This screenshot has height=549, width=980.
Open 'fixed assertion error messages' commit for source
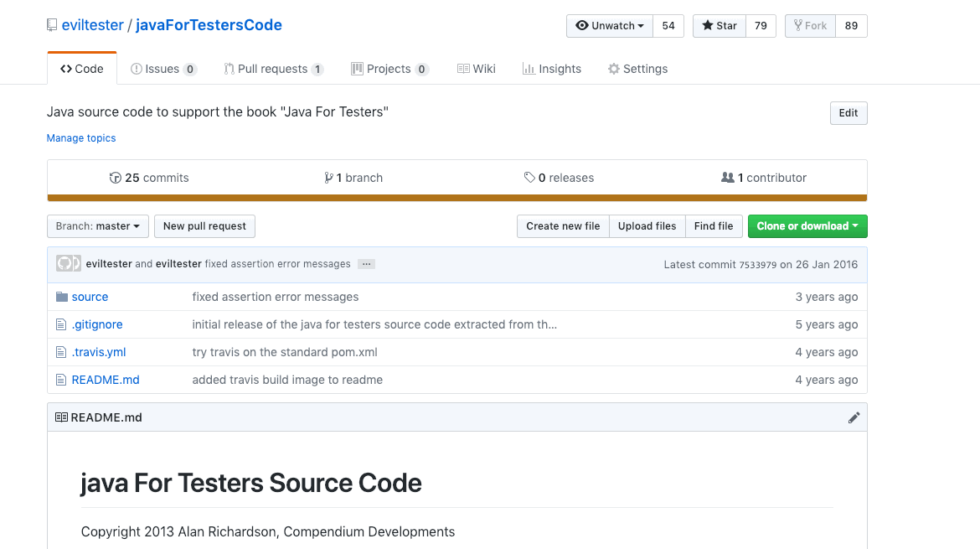(275, 297)
